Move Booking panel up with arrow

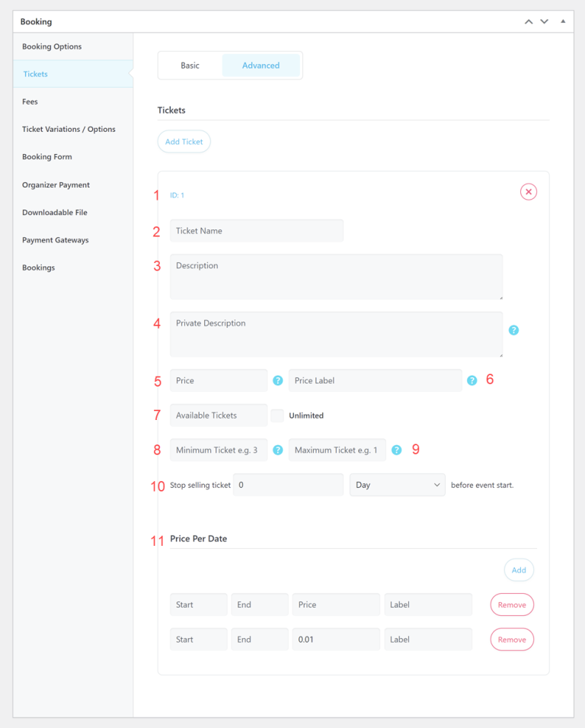tap(529, 21)
